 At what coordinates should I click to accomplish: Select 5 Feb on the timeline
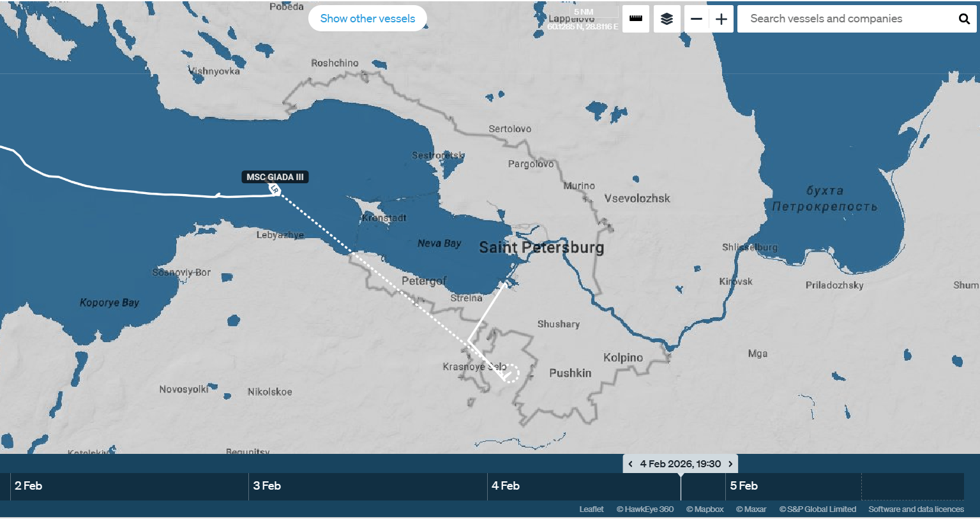(744, 486)
